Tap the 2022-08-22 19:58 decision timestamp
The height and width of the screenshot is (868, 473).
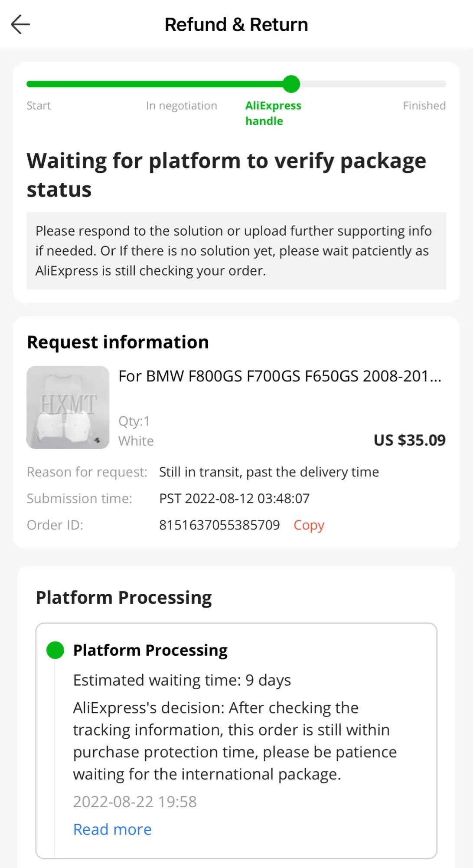pyautogui.click(x=135, y=802)
